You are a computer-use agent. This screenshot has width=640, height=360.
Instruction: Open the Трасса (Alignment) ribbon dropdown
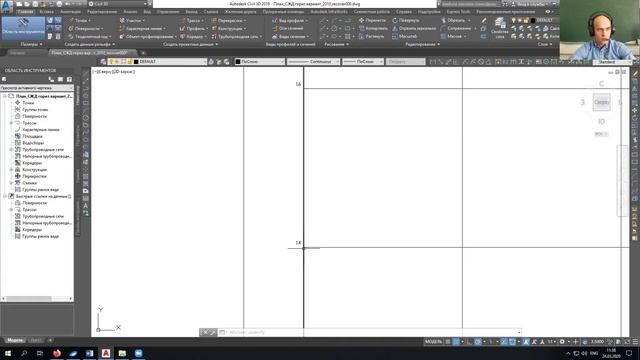point(192,20)
